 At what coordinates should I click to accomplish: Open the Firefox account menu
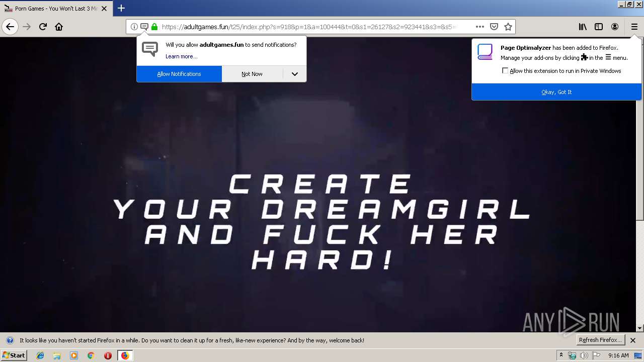tap(615, 27)
